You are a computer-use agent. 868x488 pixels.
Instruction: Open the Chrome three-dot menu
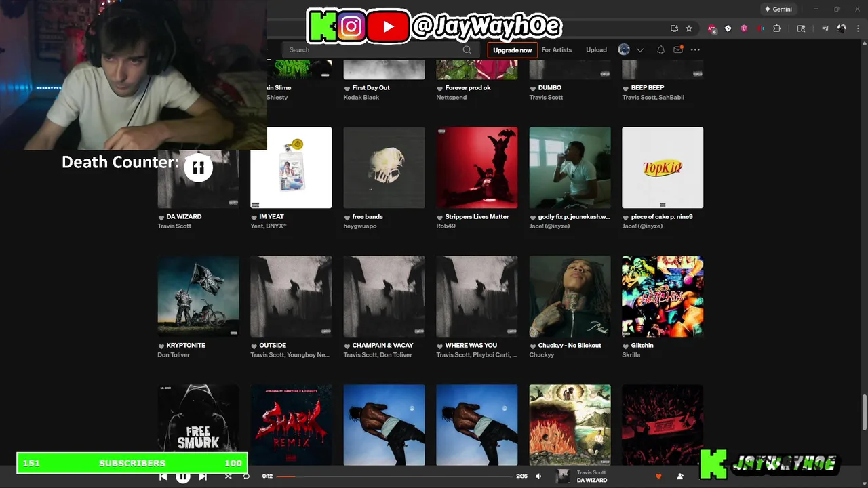[x=858, y=28]
